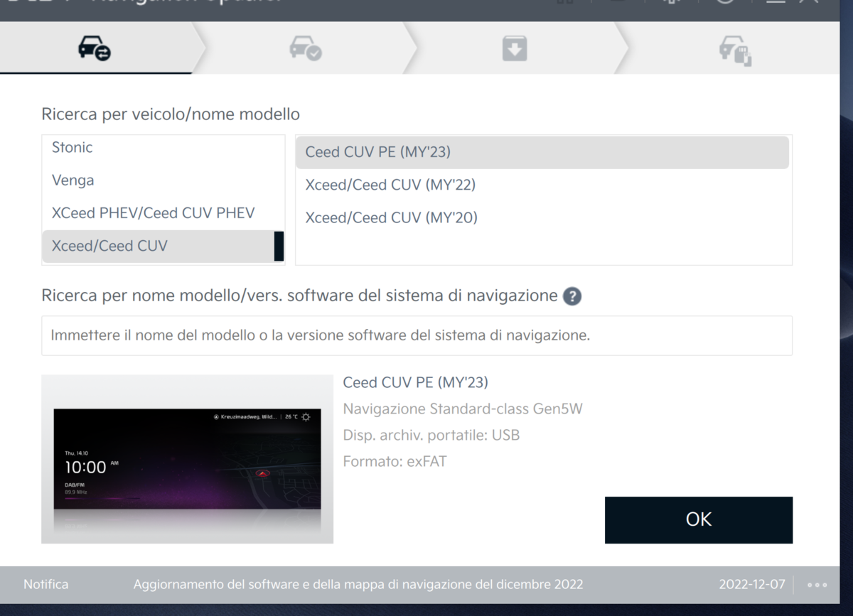The image size is (853, 616).
Task: Select Xceed/Ceed CUV in the vehicle list
Action: tap(159, 246)
